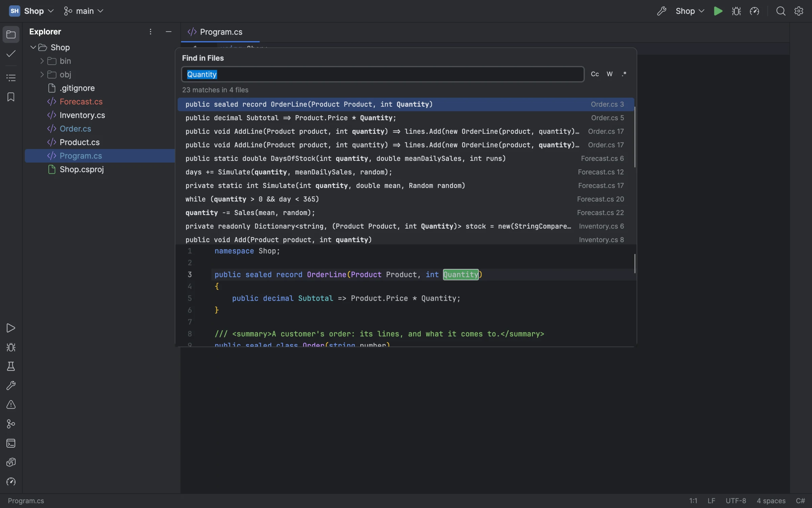
Task: Open the settings gear icon
Action: 799,11
